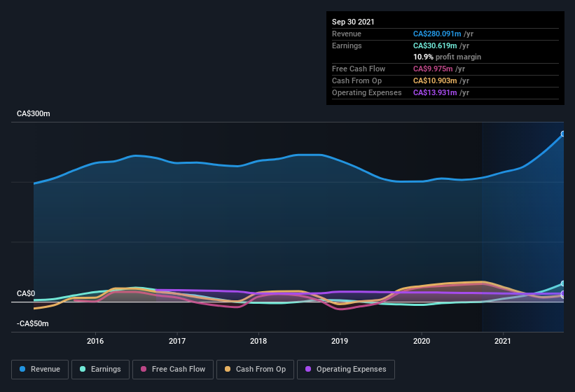Select the 2019 label on the x-axis
The height and width of the screenshot is (392, 575).
340,341
